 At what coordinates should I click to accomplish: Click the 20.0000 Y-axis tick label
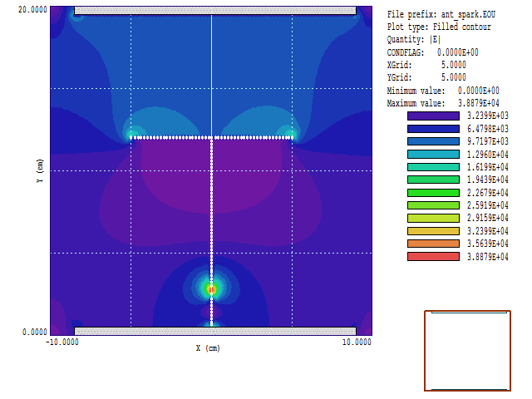(x=32, y=9)
